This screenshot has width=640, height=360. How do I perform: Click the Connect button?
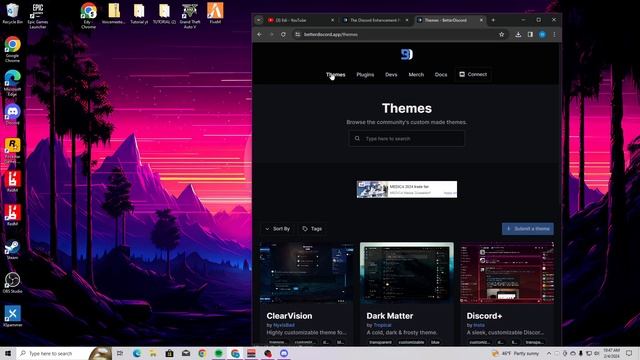pos(473,74)
